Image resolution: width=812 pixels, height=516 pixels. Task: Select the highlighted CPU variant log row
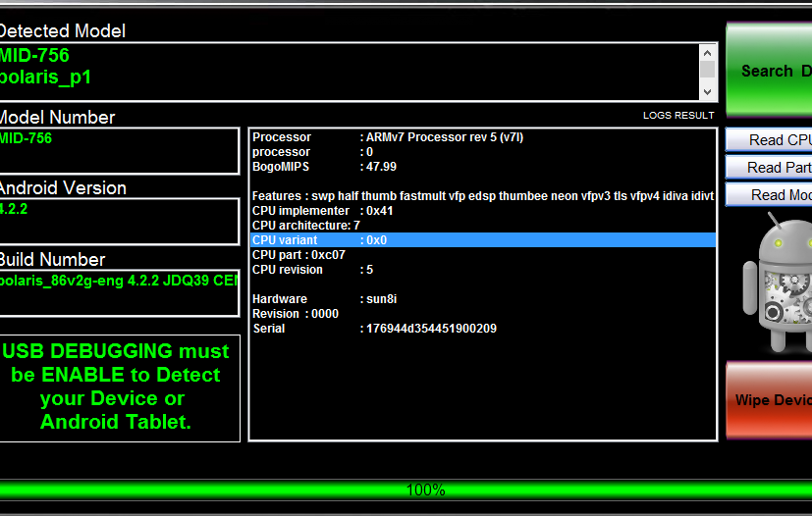tap(483, 240)
